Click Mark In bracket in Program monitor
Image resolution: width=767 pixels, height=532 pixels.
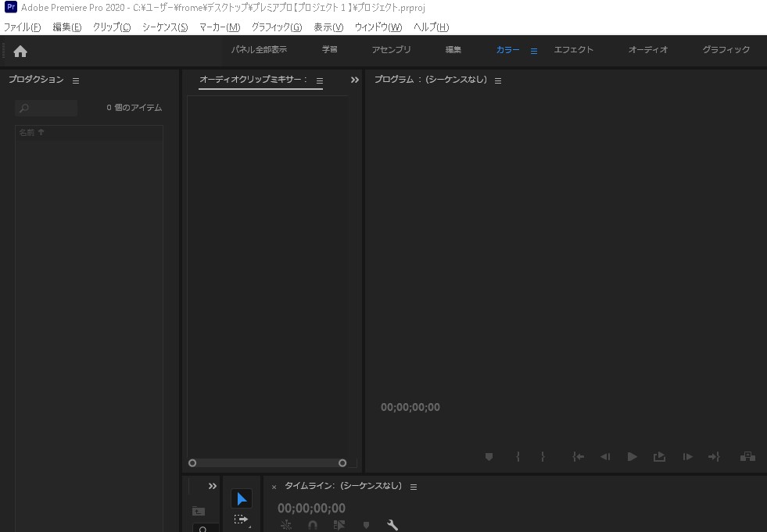pos(518,457)
